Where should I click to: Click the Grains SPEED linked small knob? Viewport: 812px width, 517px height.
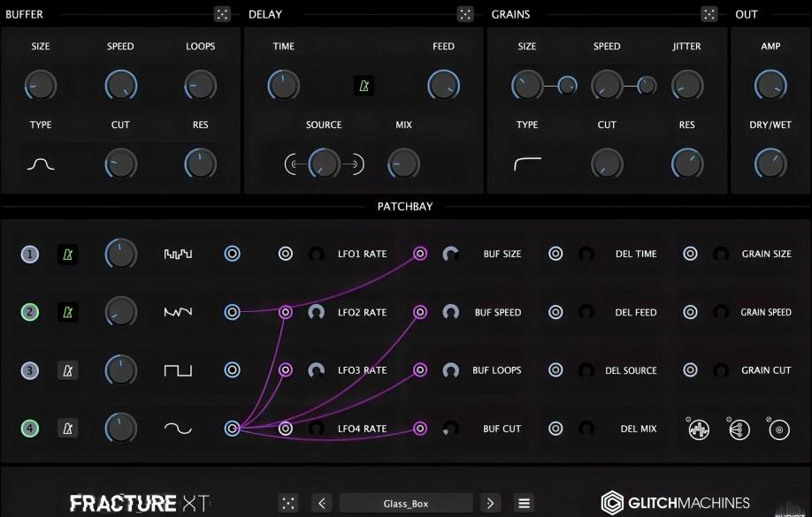click(647, 86)
